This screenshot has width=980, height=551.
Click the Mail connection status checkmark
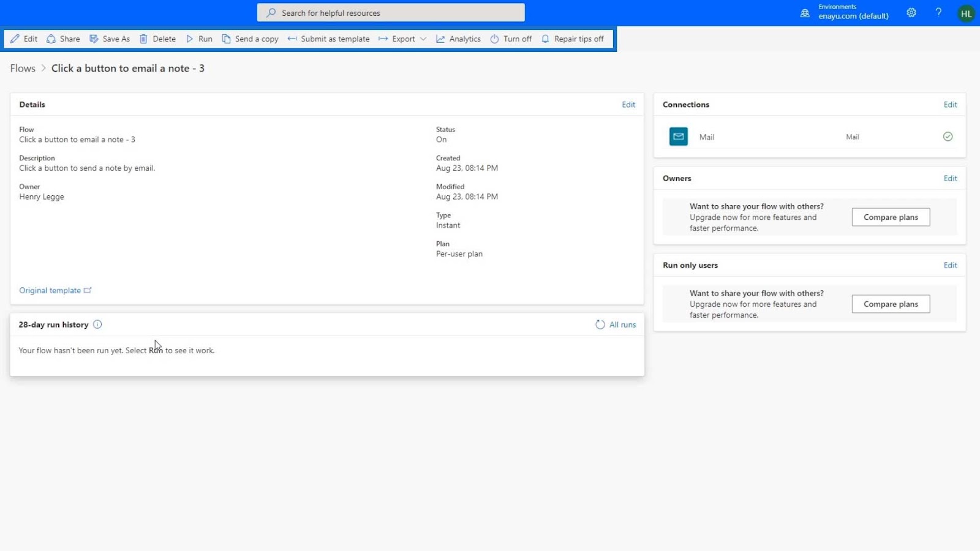click(x=948, y=137)
